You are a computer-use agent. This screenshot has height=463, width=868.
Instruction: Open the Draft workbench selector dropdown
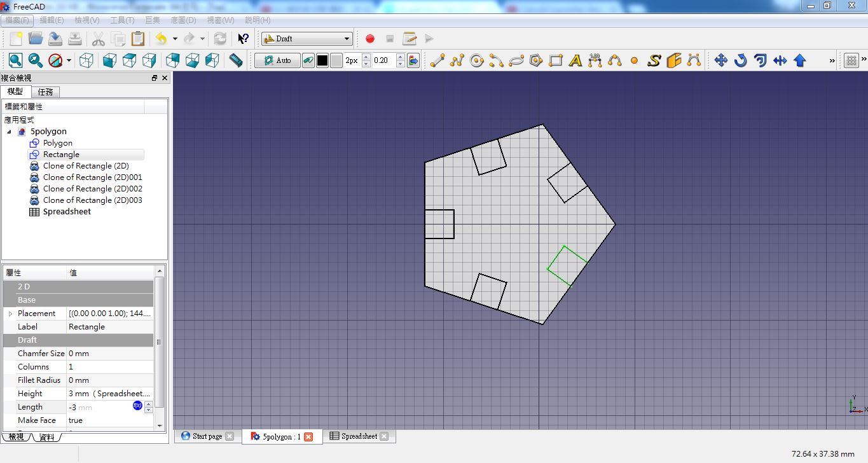coord(307,39)
